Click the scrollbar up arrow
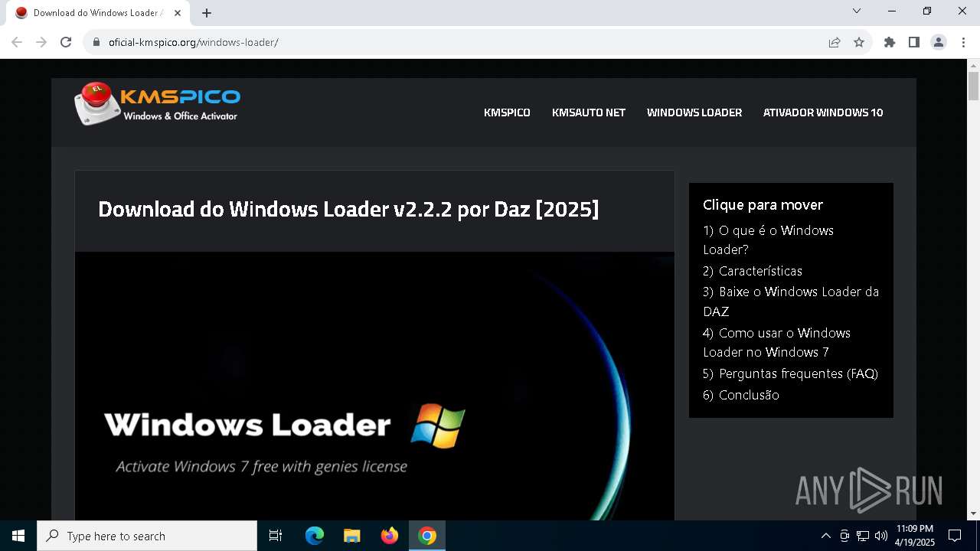 click(x=973, y=65)
